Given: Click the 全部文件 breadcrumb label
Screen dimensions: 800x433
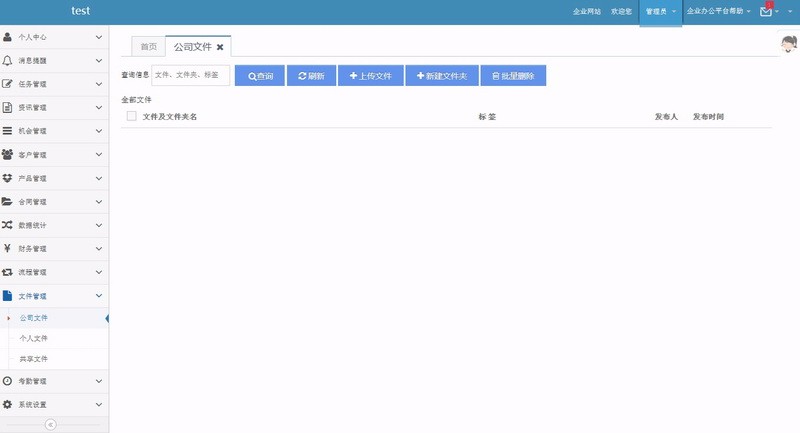Looking at the screenshot, I should tap(136, 99).
